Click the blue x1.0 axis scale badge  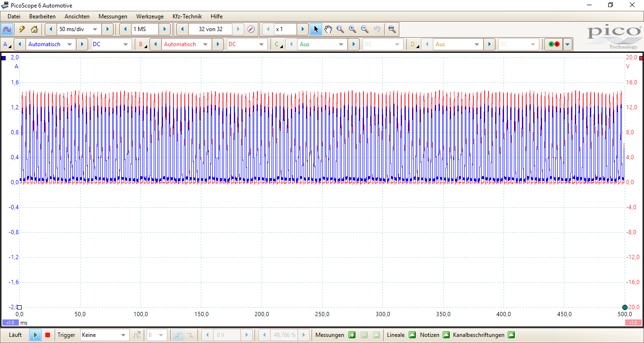10,323
